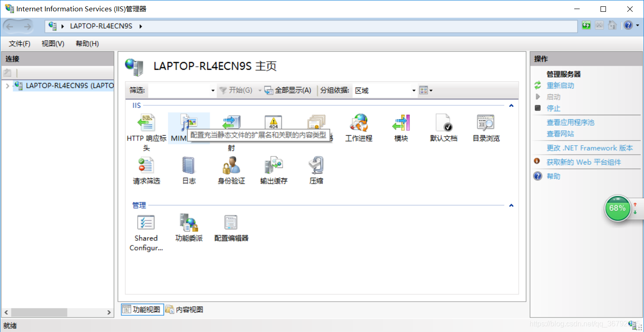The width and height of the screenshot is (644, 332).
Task: Open the 分组依据 区域 dropdown
Action: (414, 91)
